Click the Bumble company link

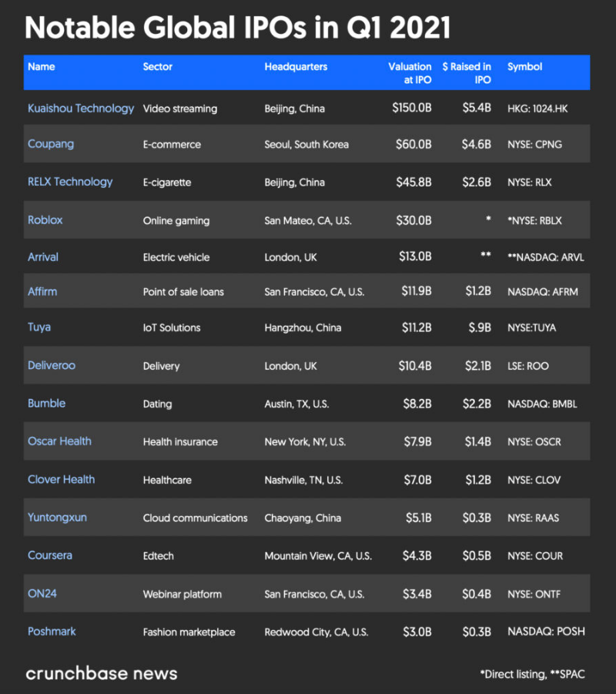coord(46,403)
